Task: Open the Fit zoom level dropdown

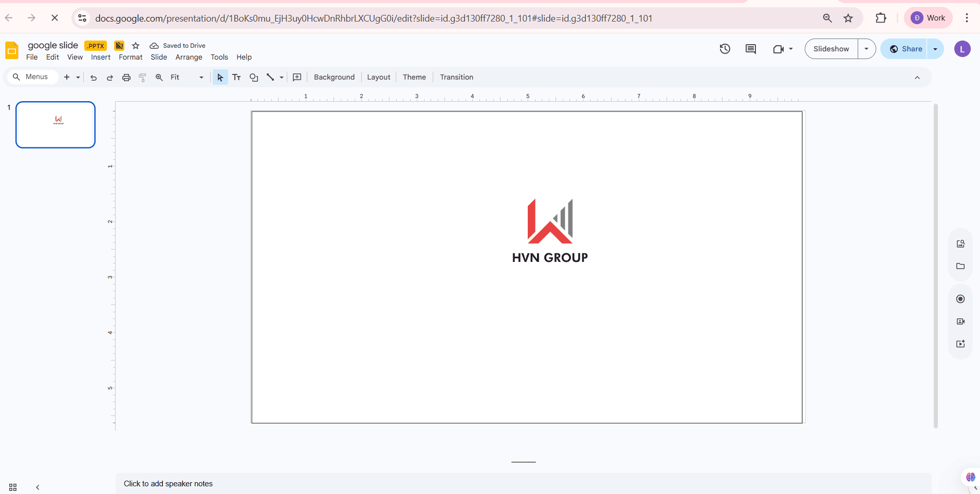Action: [188, 78]
